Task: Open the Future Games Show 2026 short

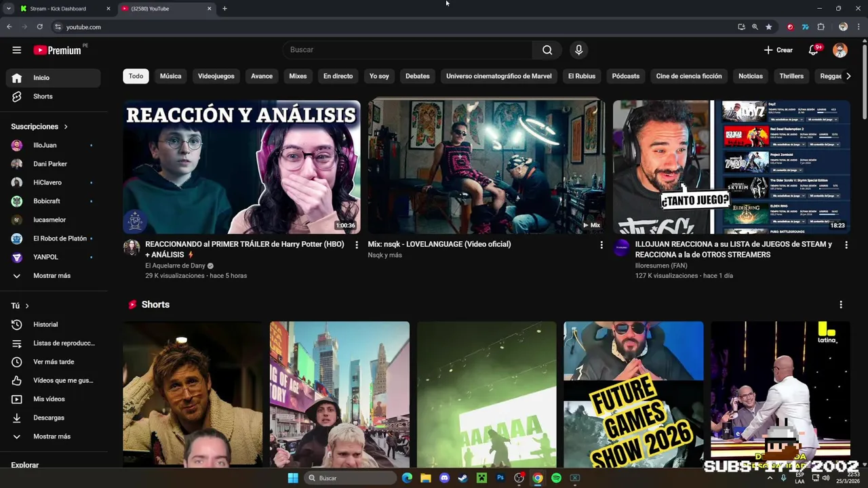Action: pyautogui.click(x=633, y=394)
